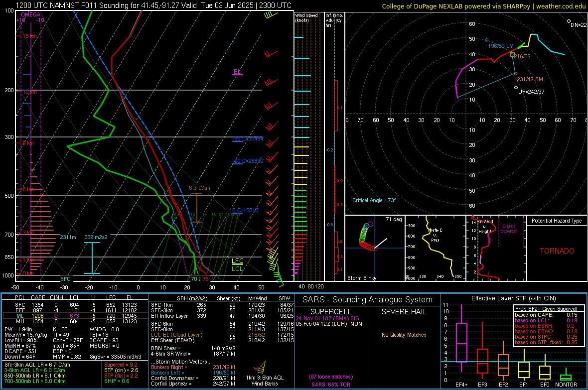Screen dimensions: 588x390
Task: Click the SFC-1km SRH row
Action: tap(222, 305)
